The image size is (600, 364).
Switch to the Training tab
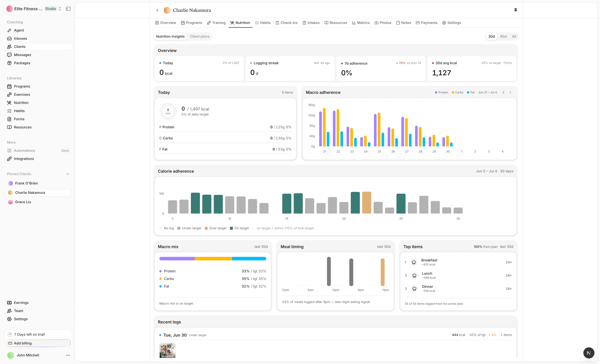pyautogui.click(x=216, y=23)
